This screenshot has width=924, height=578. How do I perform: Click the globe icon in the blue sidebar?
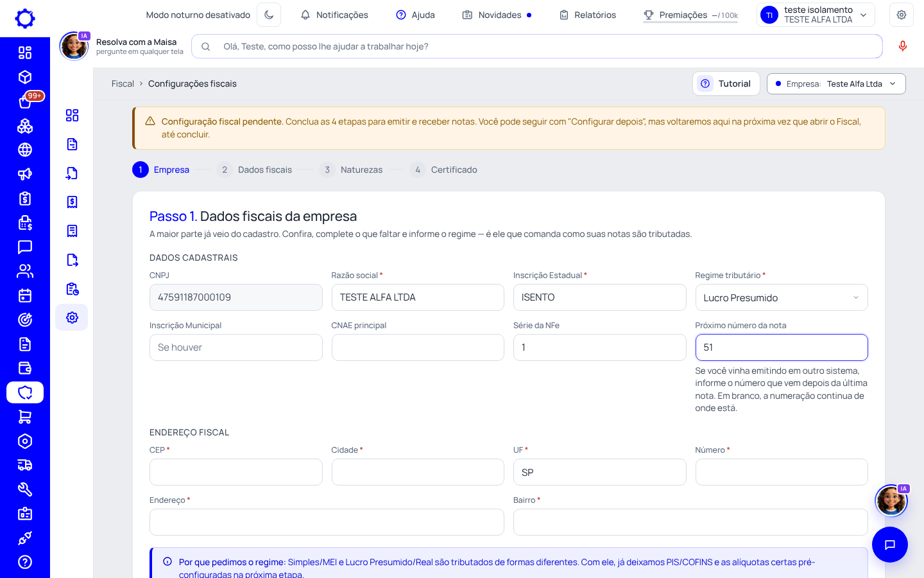25,150
